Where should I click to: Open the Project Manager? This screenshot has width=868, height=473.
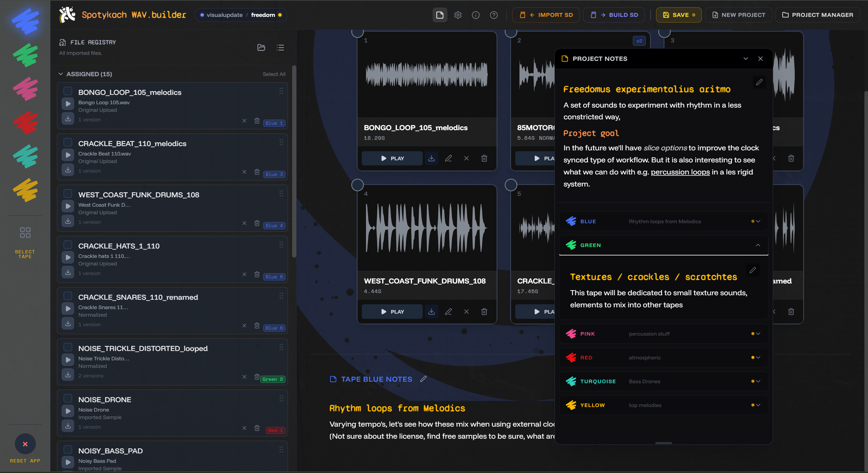point(818,15)
